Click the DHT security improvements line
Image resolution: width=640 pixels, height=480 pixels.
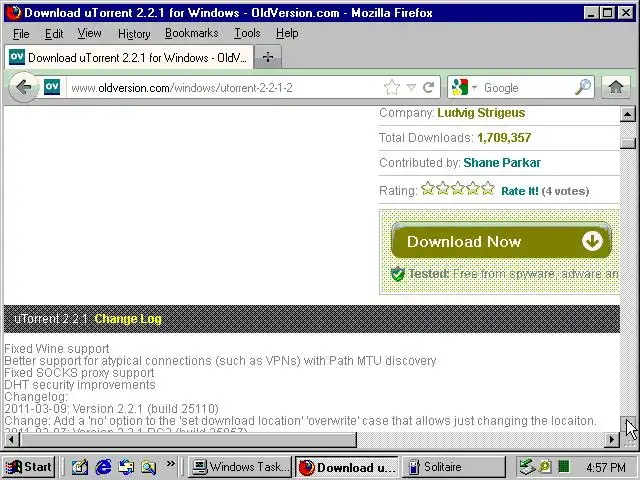80,385
